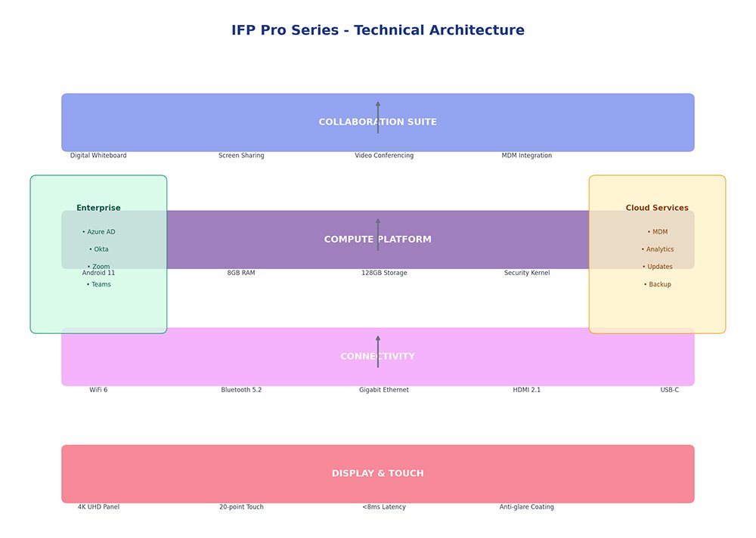
Task: Select the Bluetooth 5.2 label
Action: point(241,390)
